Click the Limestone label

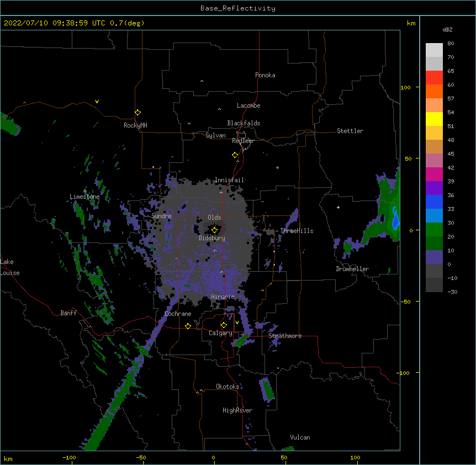coord(84,197)
